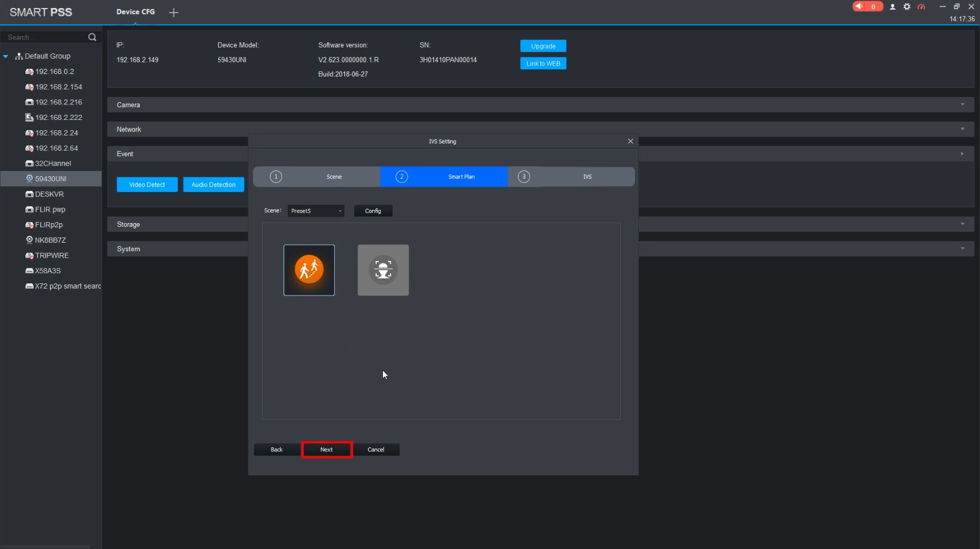Expand the Storage section
The image size is (980, 549).
[540, 224]
